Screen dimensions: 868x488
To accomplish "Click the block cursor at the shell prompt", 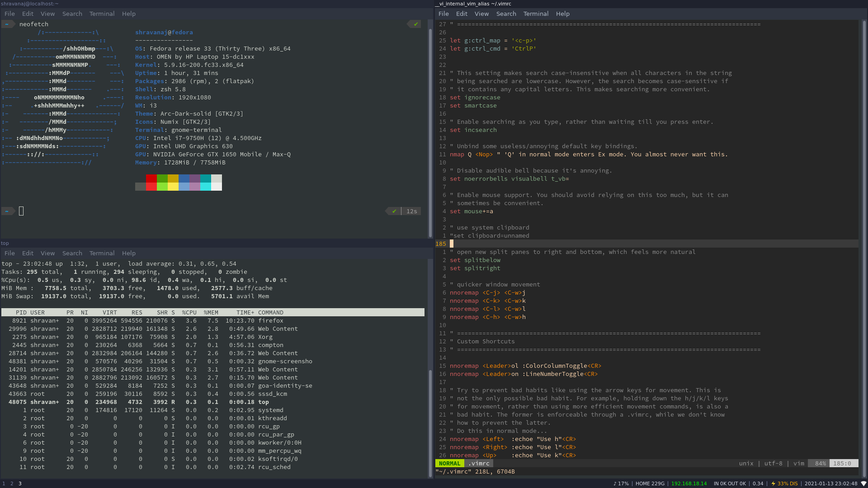I will 21,211.
